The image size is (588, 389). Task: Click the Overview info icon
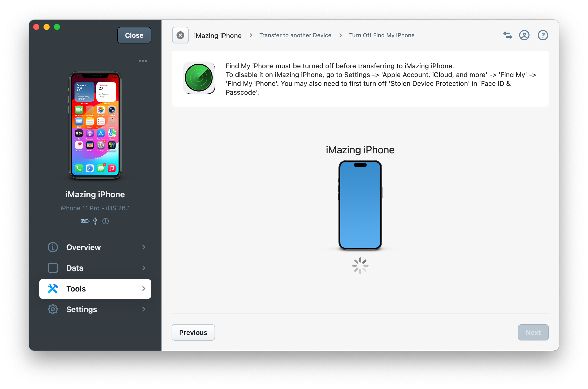coord(53,247)
